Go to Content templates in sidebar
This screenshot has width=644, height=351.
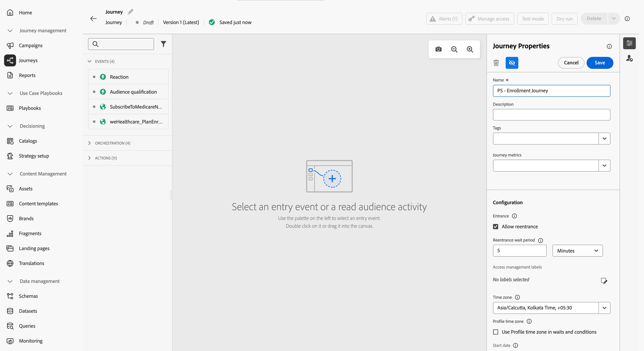(38, 204)
